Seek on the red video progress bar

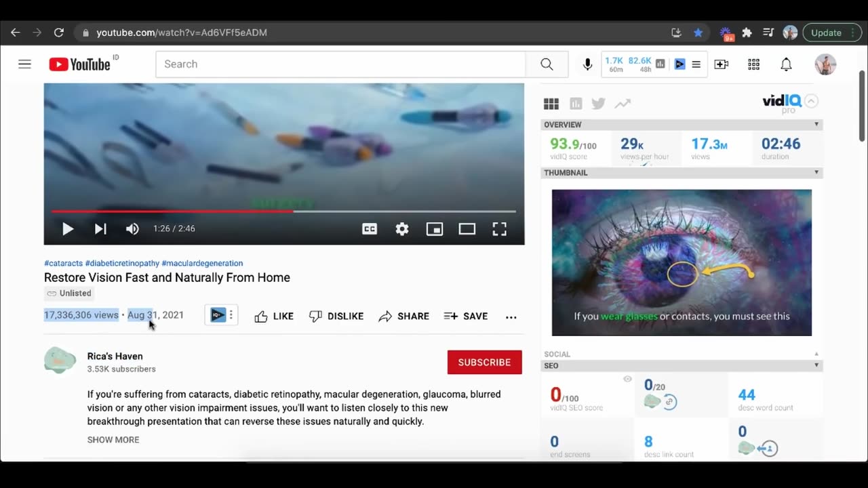point(283,211)
